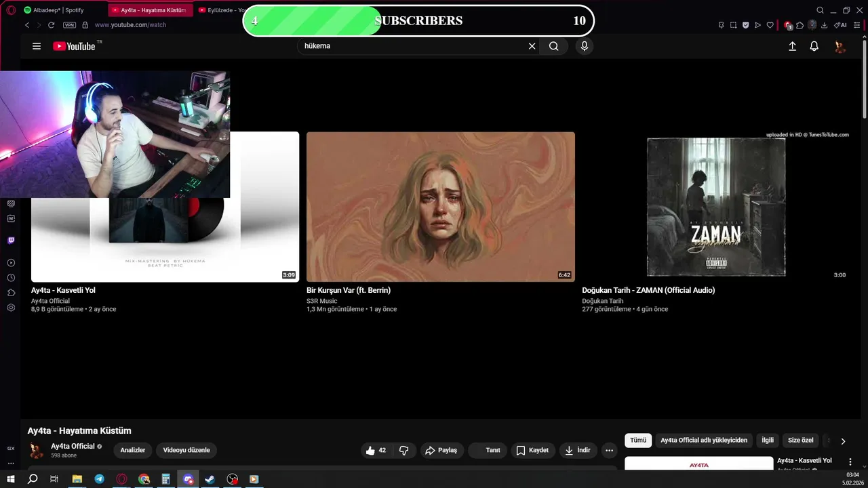Open the YouTube account avatar menu
This screenshot has width=868, height=488.
tap(840, 46)
